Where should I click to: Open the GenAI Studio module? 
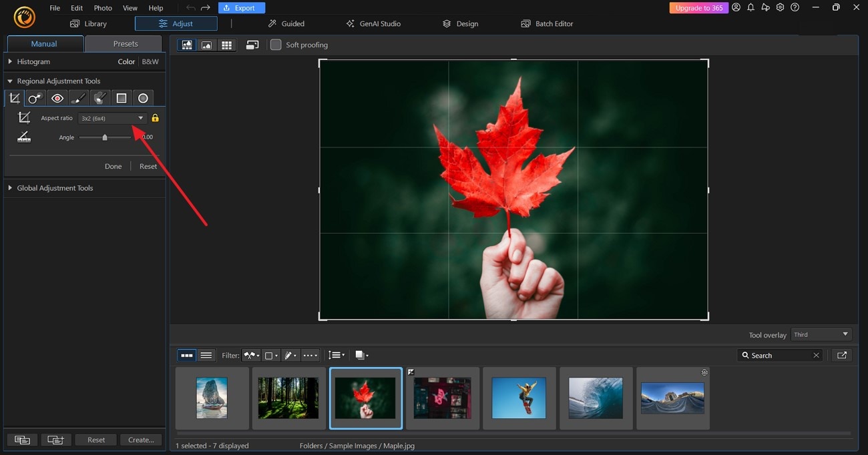(373, 23)
